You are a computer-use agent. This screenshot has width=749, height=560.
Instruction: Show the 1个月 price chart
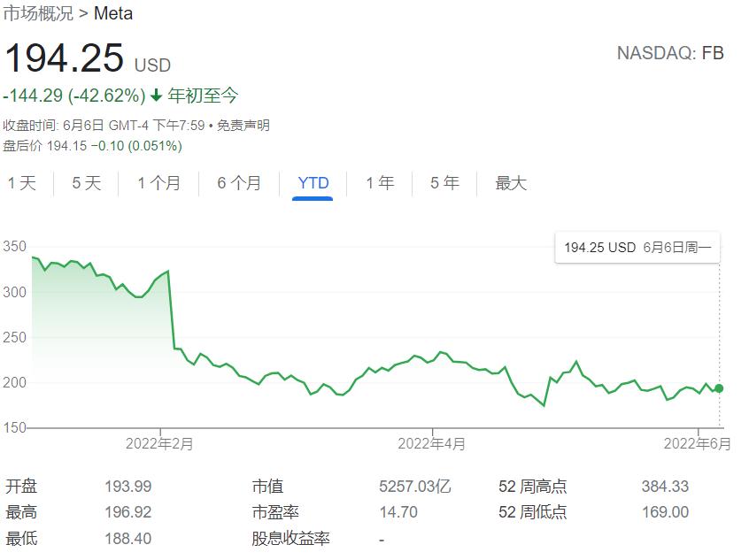click(158, 183)
